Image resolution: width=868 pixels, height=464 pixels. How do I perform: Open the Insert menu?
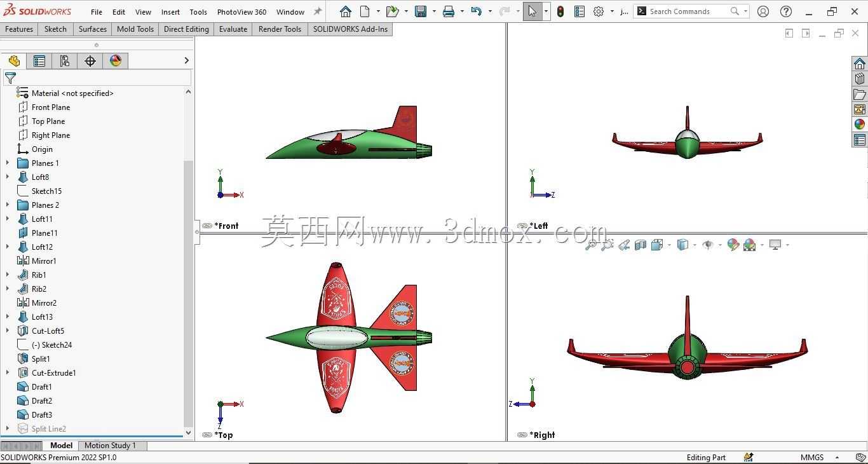coord(170,11)
